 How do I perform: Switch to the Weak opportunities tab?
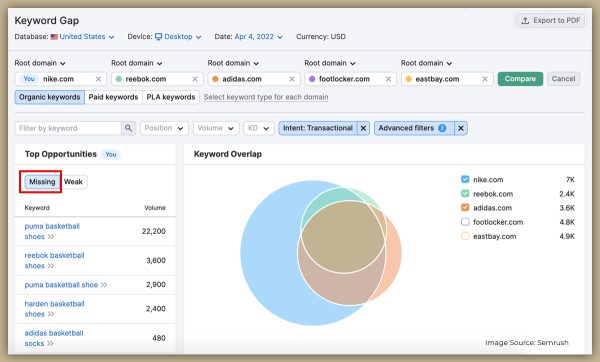[x=73, y=182]
